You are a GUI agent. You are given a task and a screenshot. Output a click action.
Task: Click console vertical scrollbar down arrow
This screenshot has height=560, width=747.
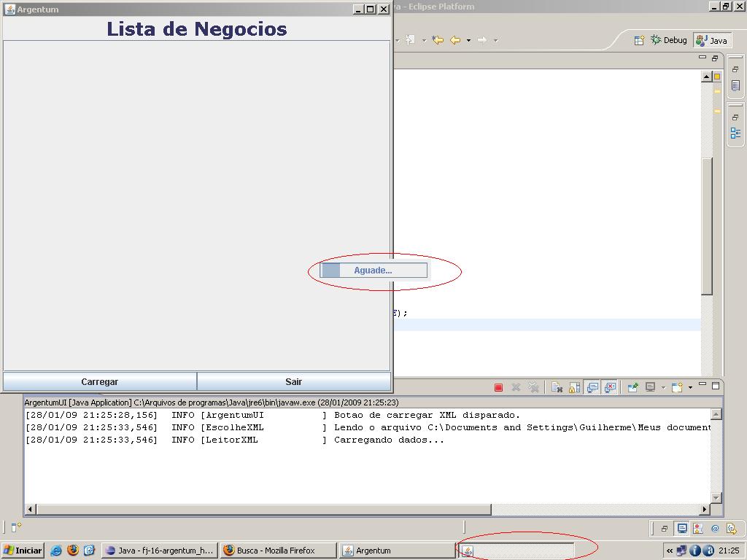(x=716, y=497)
